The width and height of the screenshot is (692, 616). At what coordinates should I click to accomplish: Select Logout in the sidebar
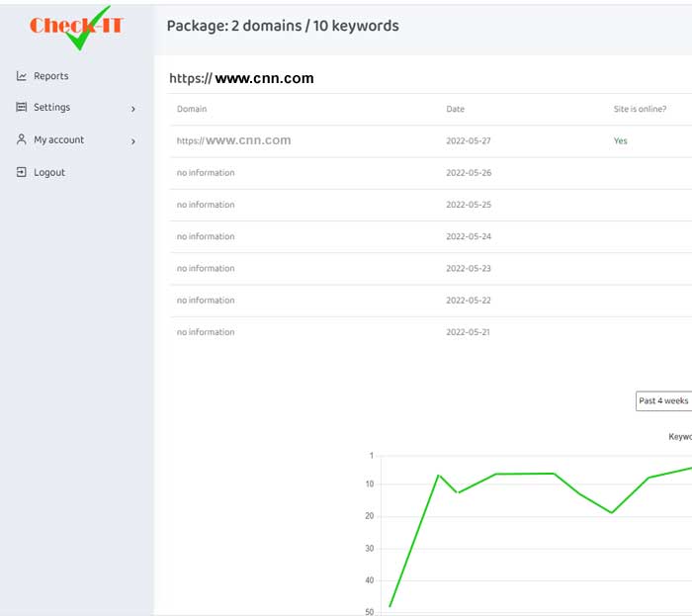(49, 172)
